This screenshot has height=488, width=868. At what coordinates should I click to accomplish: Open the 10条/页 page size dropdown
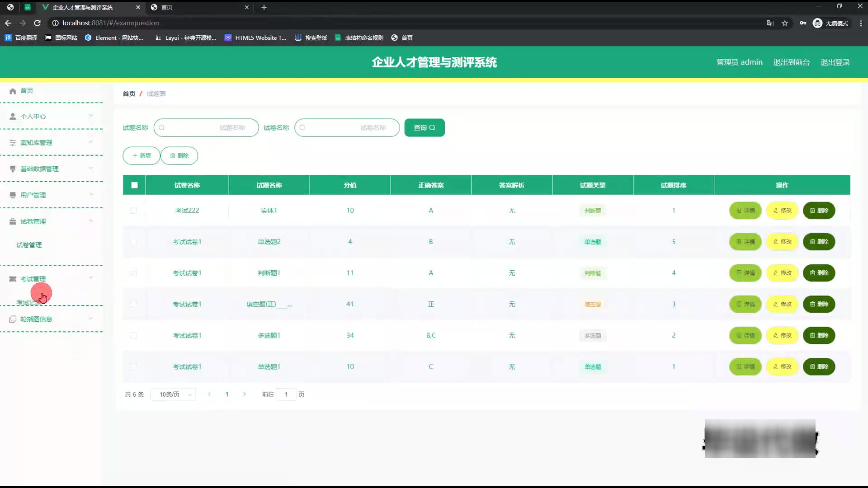point(173,394)
